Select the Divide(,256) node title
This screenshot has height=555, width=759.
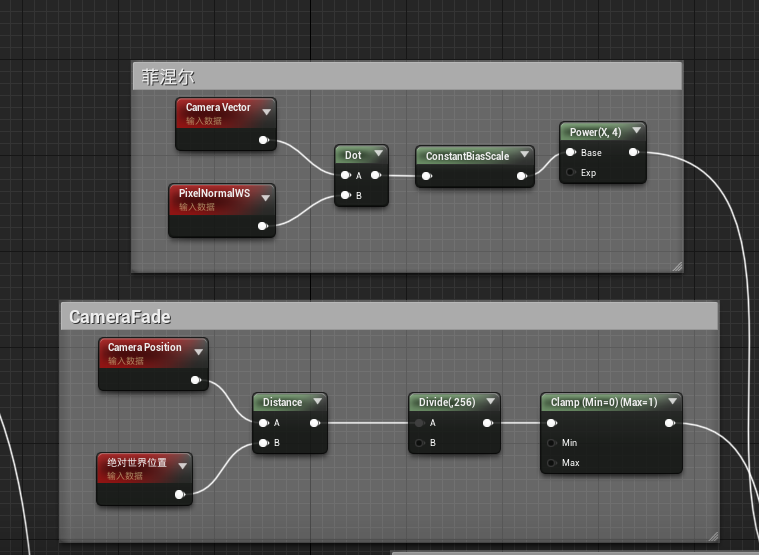pyautogui.click(x=447, y=402)
